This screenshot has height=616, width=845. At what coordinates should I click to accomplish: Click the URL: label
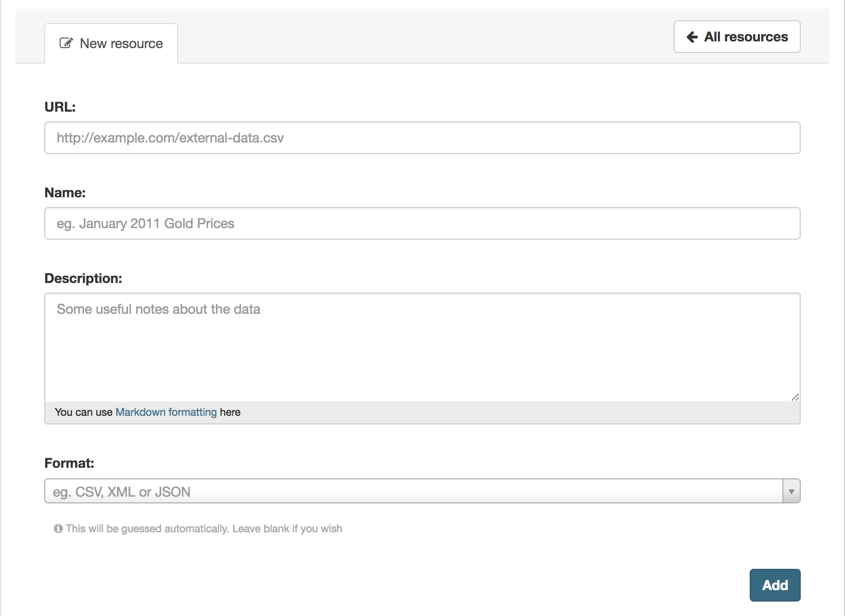tap(60, 107)
